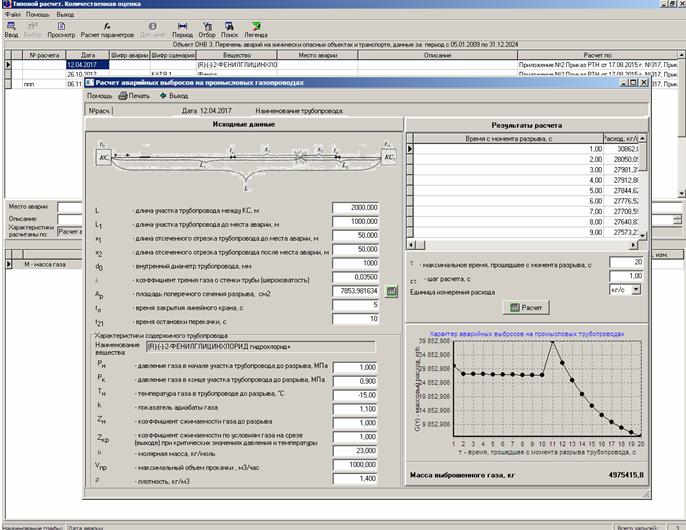
Task: Open Просмотр from the main toolbar
Action: coord(62,27)
